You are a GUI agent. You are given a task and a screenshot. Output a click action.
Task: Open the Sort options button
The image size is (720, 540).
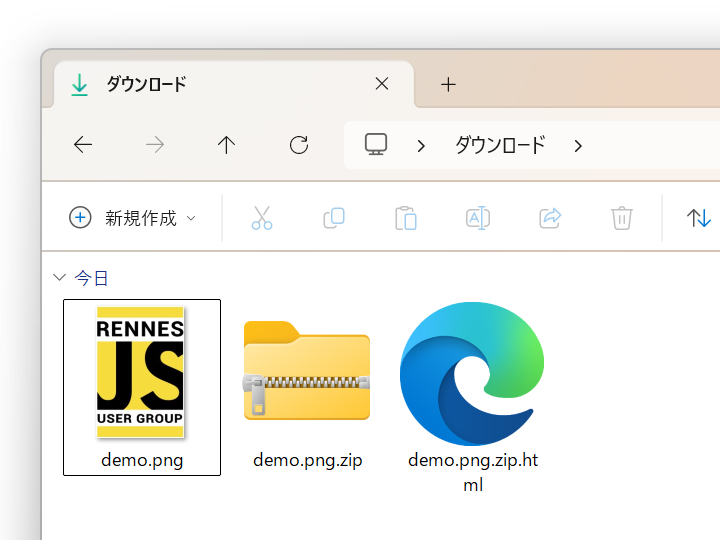(698, 218)
